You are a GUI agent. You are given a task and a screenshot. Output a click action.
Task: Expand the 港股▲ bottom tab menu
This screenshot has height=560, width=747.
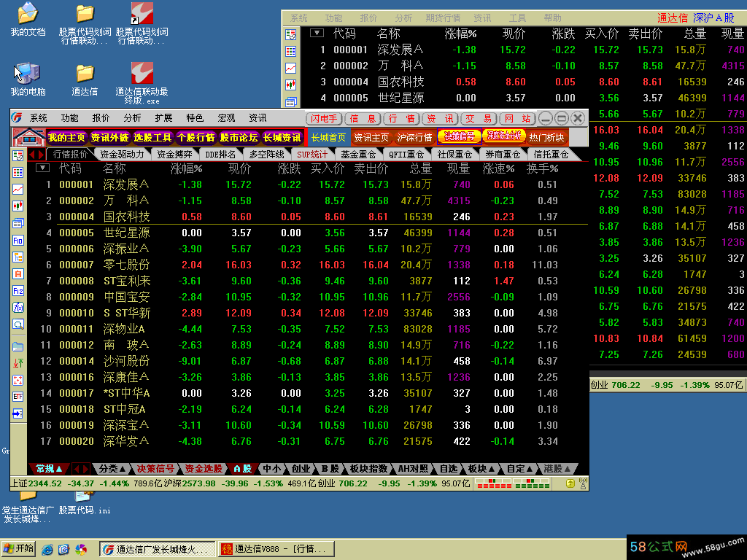click(x=557, y=469)
